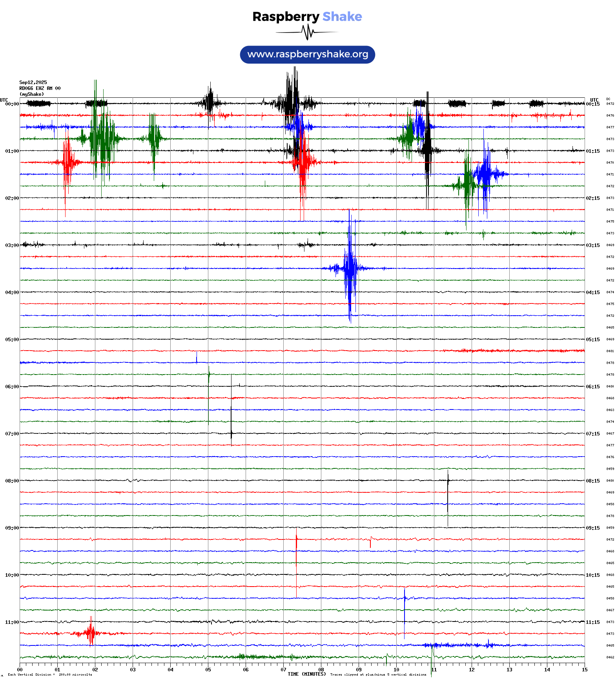Click the RD066 EHZ AM 00 station label

click(40, 88)
